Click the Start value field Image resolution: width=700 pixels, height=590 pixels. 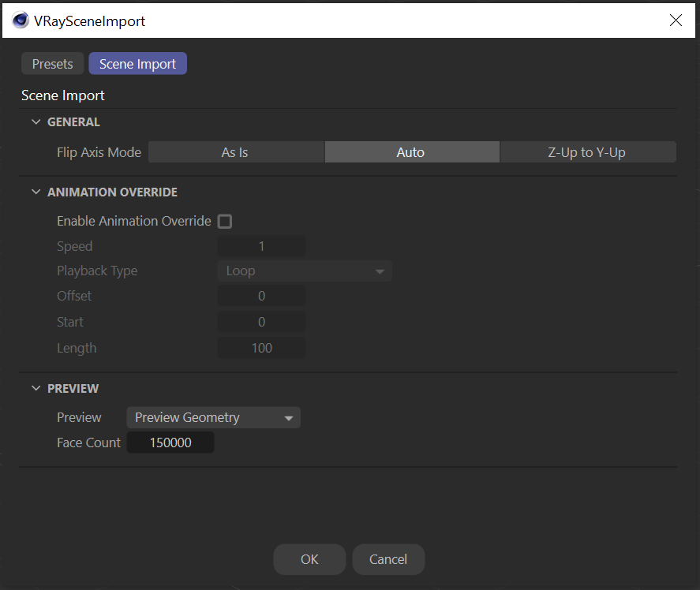point(261,322)
